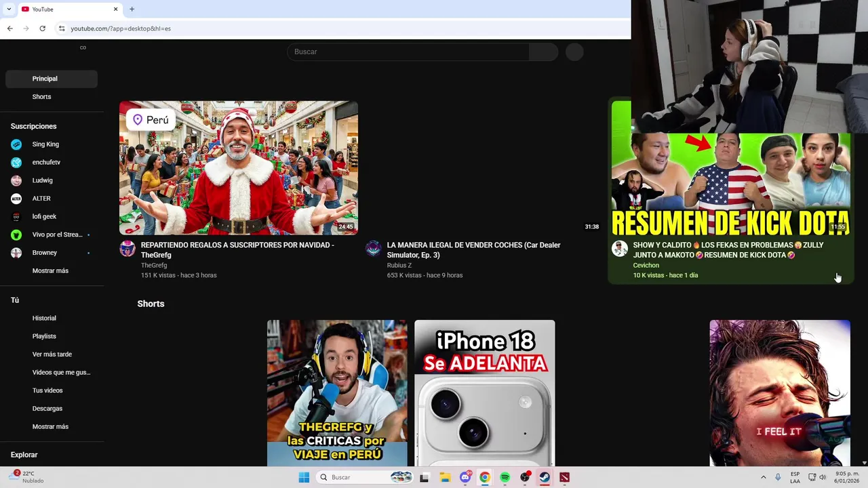Open Descargas in the sidebar
This screenshot has height=488, width=868.
click(52, 409)
